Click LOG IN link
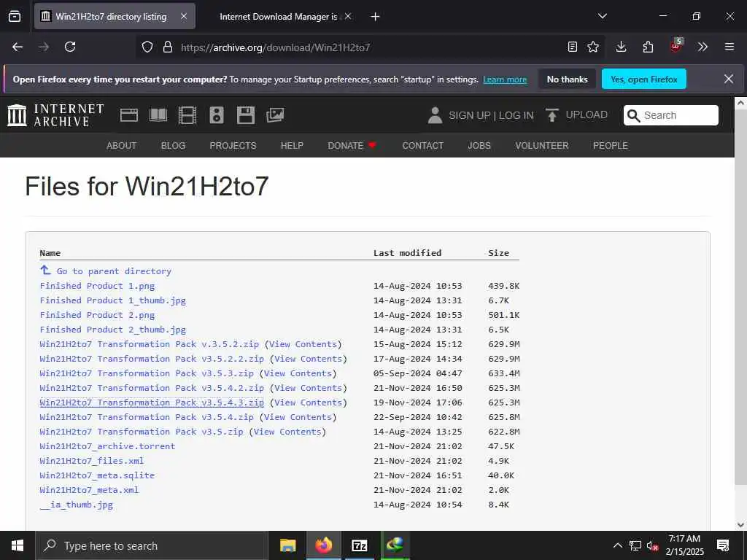Screen dimensions: 747x560 516,115
